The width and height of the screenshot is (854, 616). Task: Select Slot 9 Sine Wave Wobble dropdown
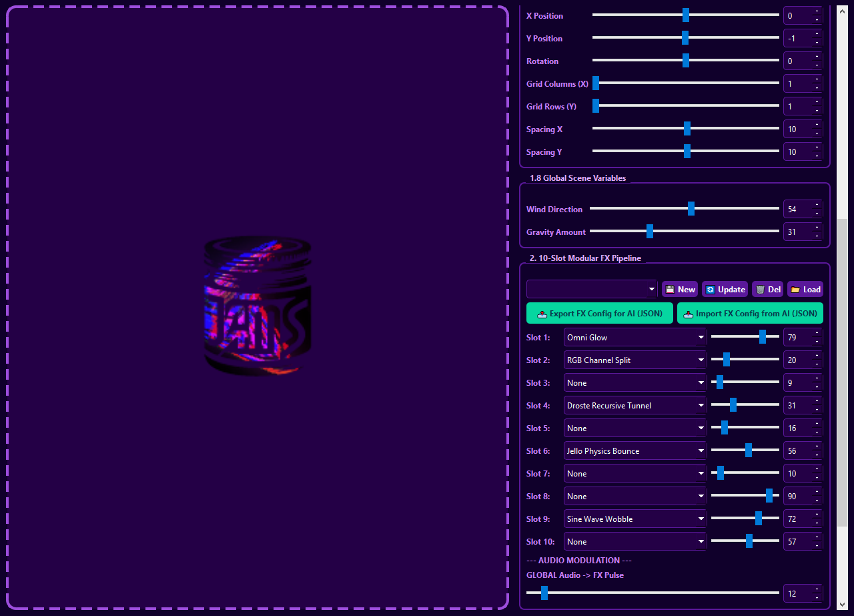634,519
